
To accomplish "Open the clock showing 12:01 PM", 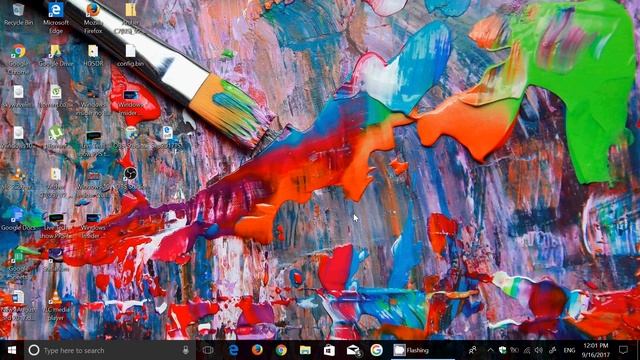I will [596, 350].
